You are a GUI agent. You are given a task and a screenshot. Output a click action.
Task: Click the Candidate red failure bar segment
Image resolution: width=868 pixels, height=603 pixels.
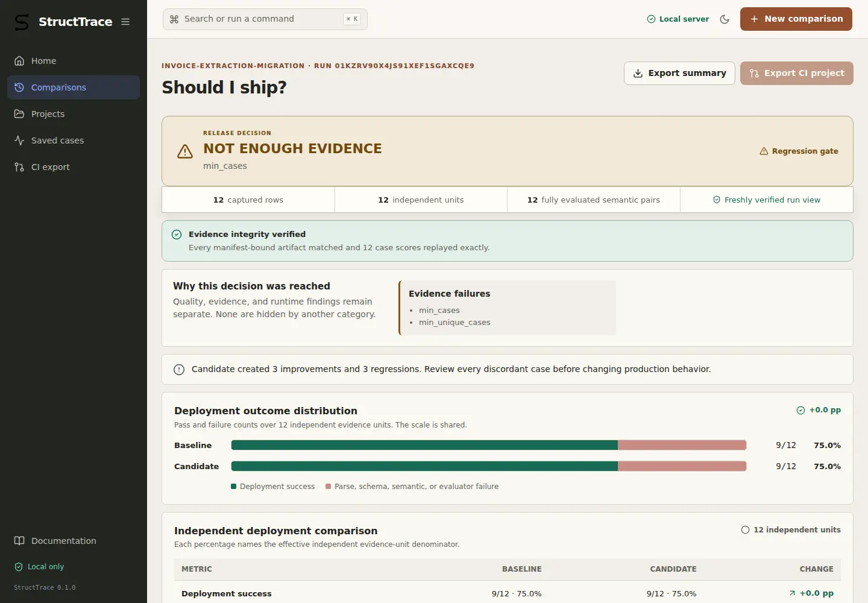[682, 466]
